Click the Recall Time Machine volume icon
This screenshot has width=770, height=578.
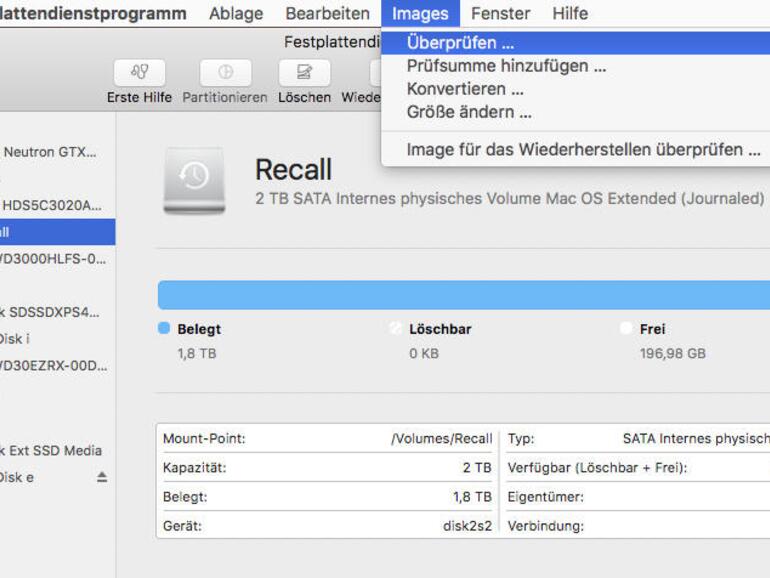(x=194, y=180)
